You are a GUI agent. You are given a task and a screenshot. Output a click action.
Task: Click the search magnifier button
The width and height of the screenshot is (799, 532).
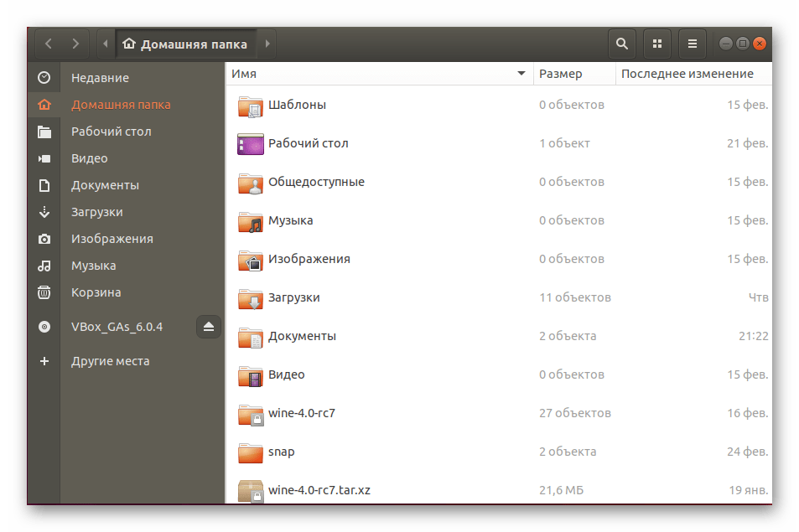pyautogui.click(x=621, y=43)
